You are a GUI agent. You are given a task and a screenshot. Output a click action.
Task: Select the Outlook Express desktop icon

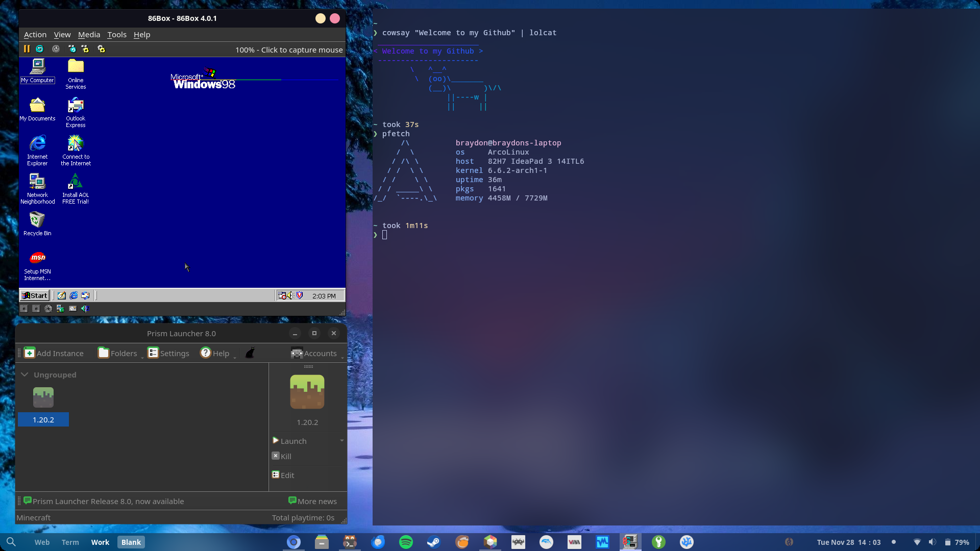point(76,112)
